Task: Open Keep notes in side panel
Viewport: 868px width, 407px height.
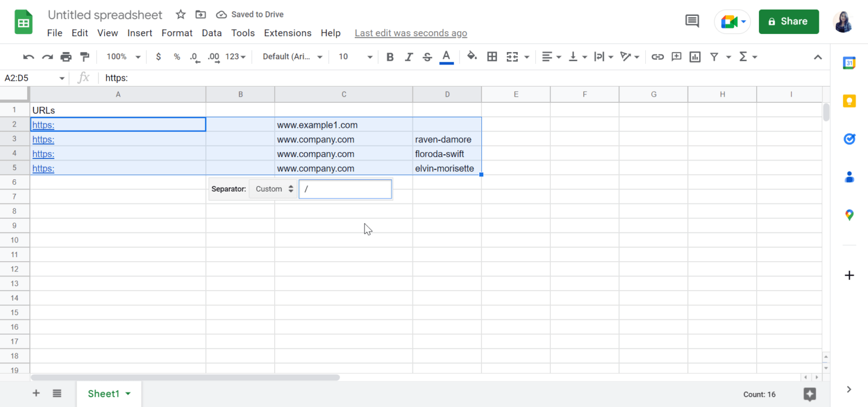Action: pyautogui.click(x=849, y=101)
